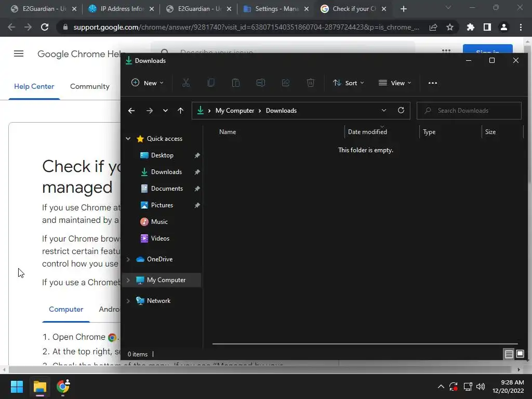Click the Paste clipboard icon in Explorer toolbar
Screen dimensions: 532x399
tap(236, 83)
